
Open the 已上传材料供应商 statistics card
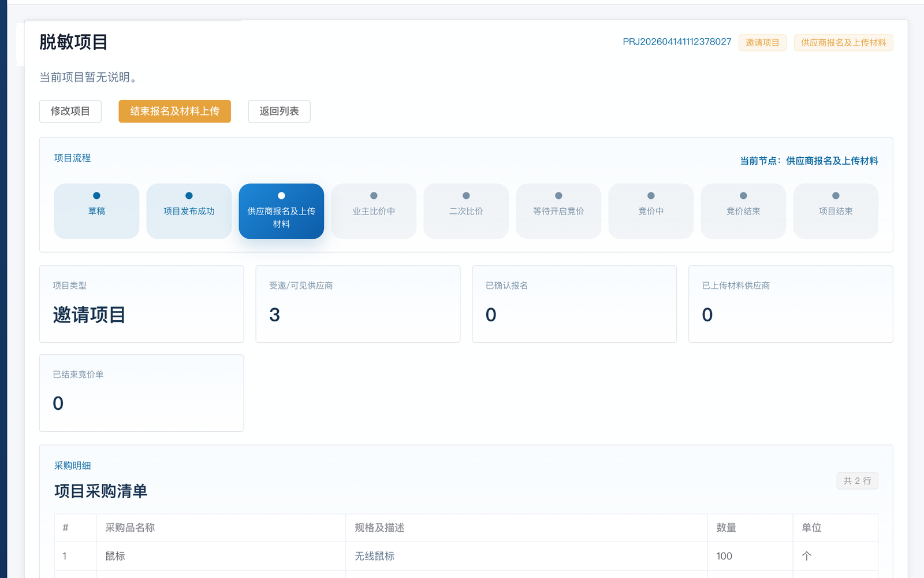pos(790,303)
